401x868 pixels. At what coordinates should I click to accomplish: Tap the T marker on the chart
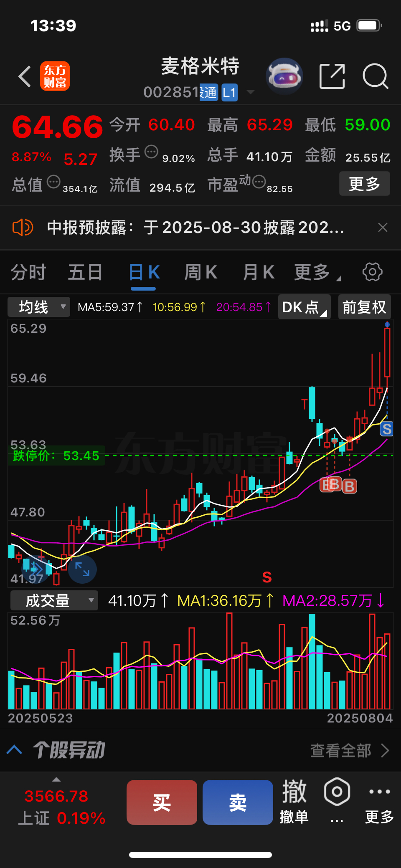305,404
